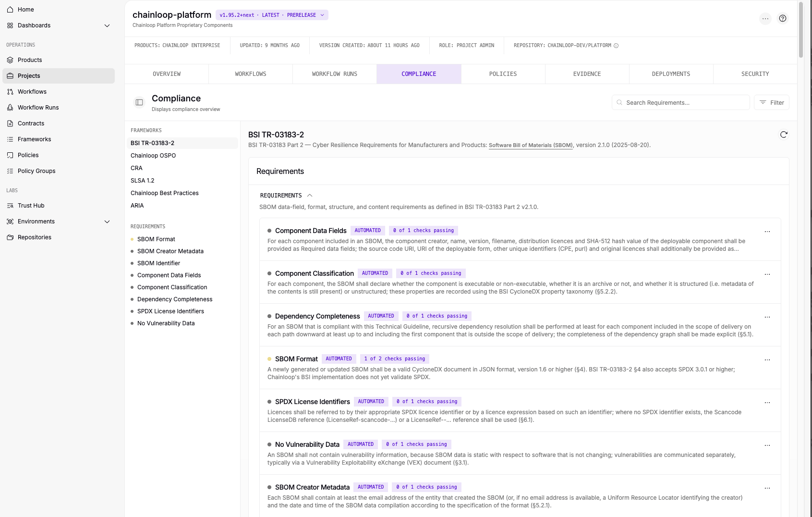812x517 pixels.
Task: Jump to SBOM Identifier requirement
Action: pyautogui.click(x=158, y=263)
